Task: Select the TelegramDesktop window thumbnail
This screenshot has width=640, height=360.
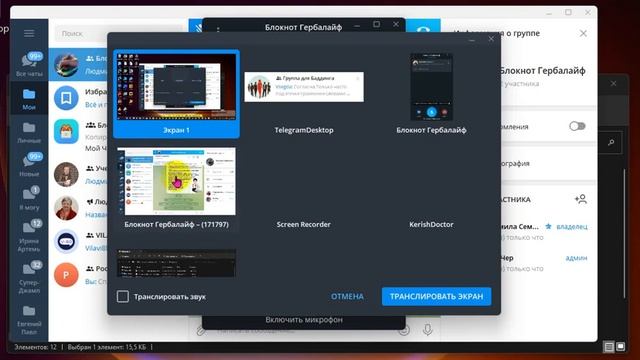Action: tap(304, 94)
